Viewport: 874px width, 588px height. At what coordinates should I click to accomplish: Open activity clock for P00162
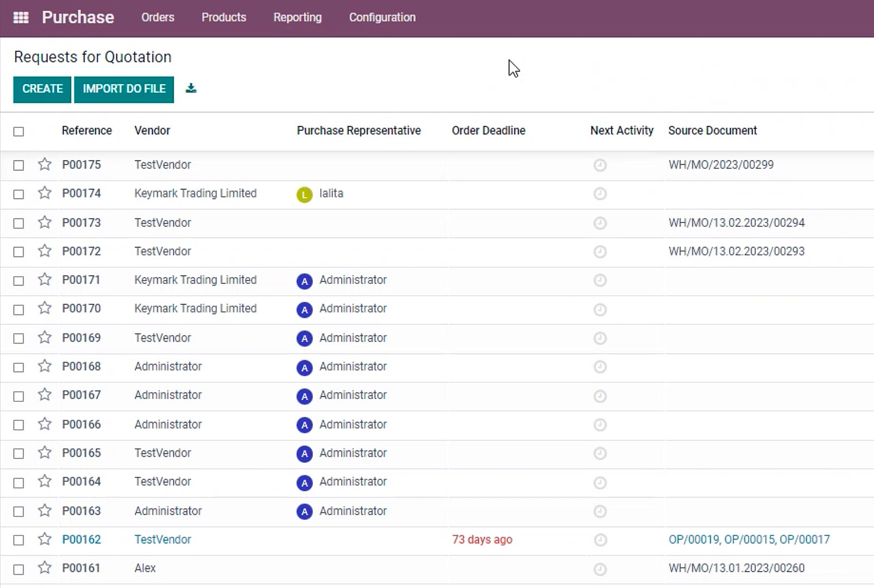(x=600, y=540)
